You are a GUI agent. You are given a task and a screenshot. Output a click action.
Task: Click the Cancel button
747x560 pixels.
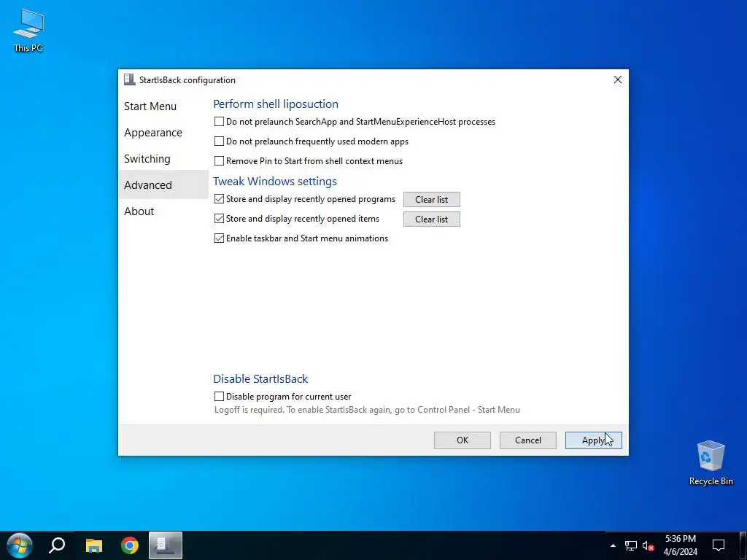point(528,440)
